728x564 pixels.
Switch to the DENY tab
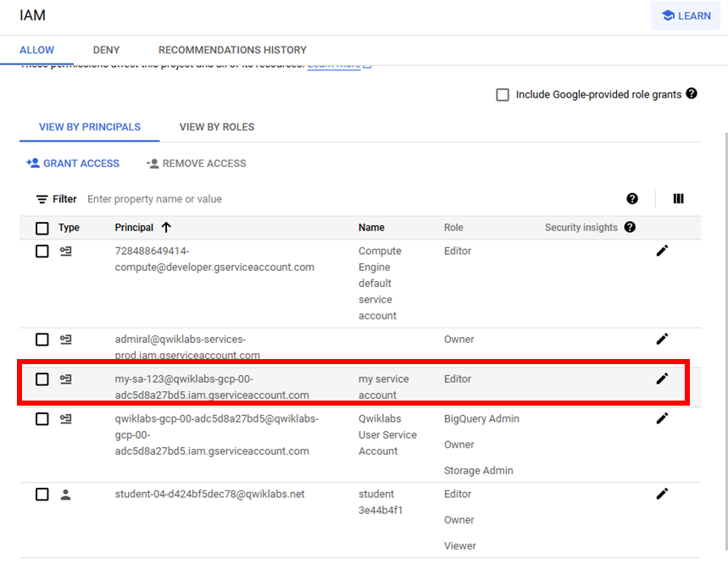coord(106,50)
